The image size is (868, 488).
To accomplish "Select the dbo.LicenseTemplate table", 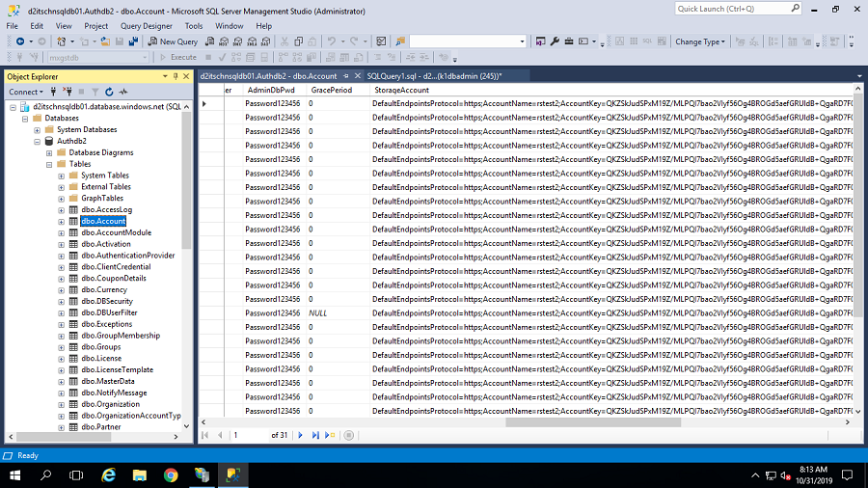I will click(x=118, y=369).
